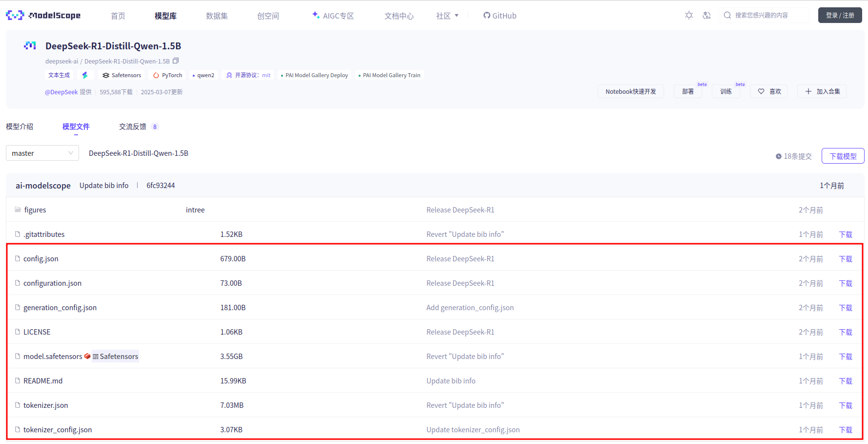Image resolution: width=868 pixels, height=444 pixels.
Task: Open commit hash 6fc93244
Action: tap(161, 186)
